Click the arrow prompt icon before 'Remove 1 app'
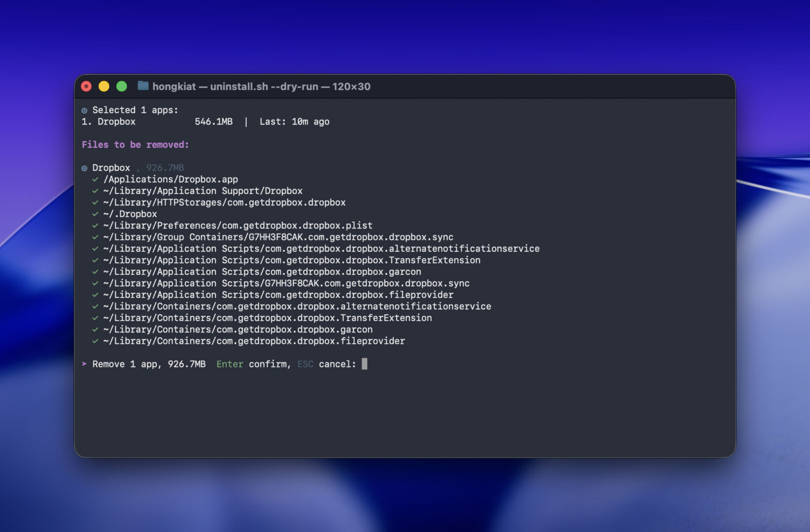This screenshot has width=810, height=532. point(84,364)
